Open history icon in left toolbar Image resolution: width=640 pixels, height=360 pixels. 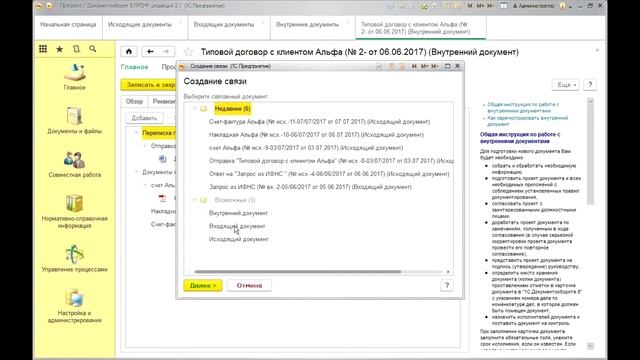(x=76, y=49)
